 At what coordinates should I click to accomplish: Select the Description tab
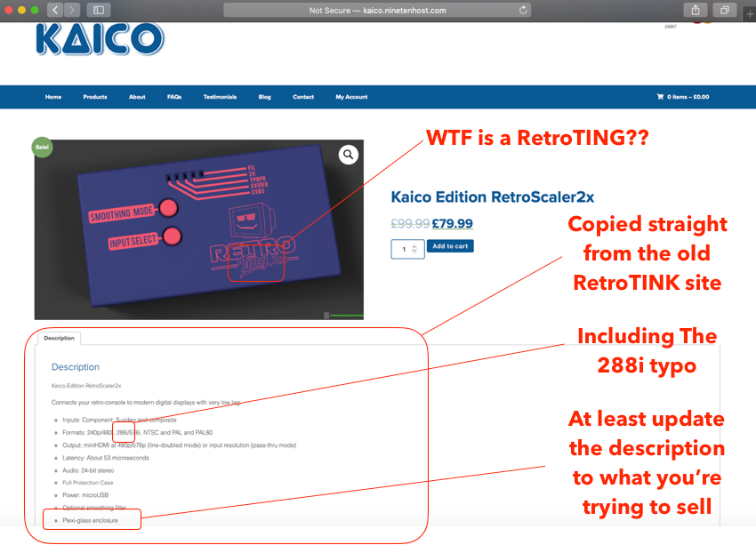(x=59, y=338)
